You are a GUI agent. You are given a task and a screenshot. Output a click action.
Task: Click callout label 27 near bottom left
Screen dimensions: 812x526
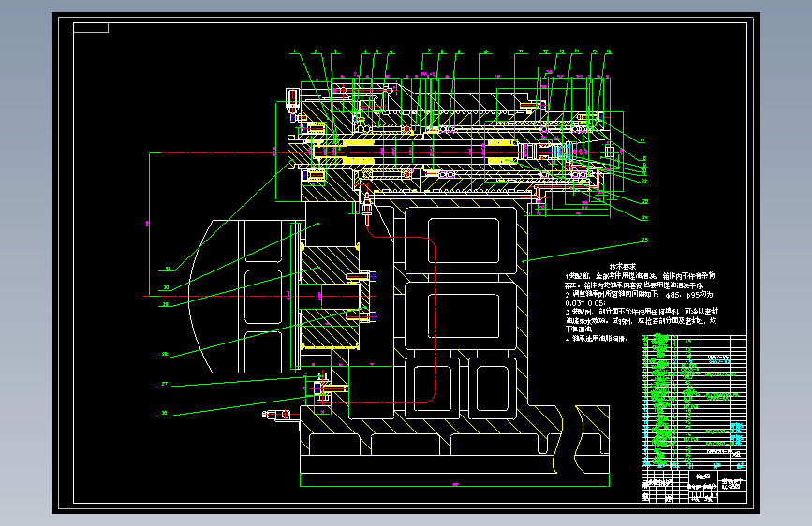(165, 384)
